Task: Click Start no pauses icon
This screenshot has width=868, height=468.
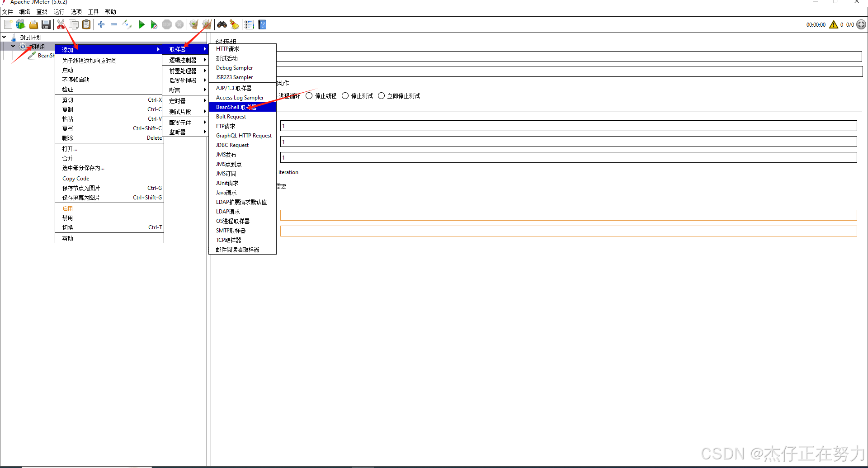Action: pyautogui.click(x=154, y=24)
